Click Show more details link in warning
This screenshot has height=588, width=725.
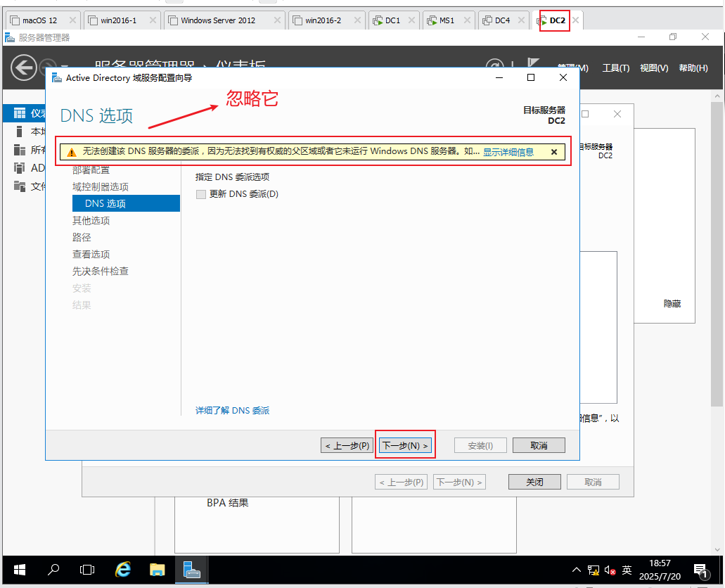pyautogui.click(x=508, y=152)
